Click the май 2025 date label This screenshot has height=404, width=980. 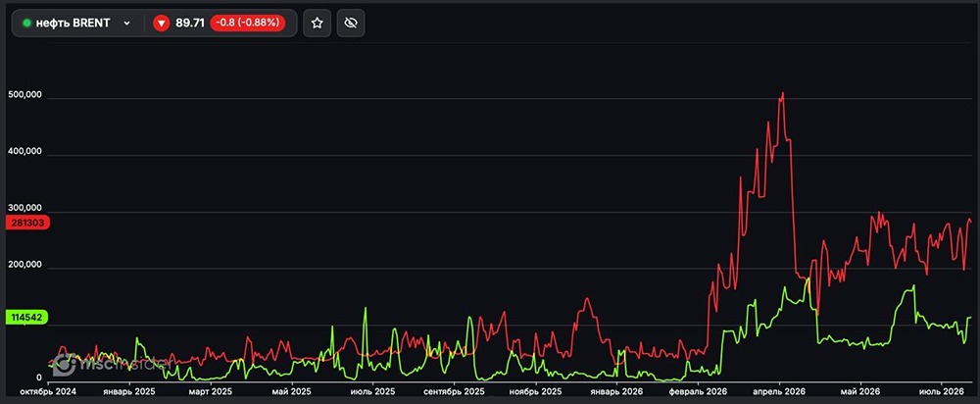[292, 392]
